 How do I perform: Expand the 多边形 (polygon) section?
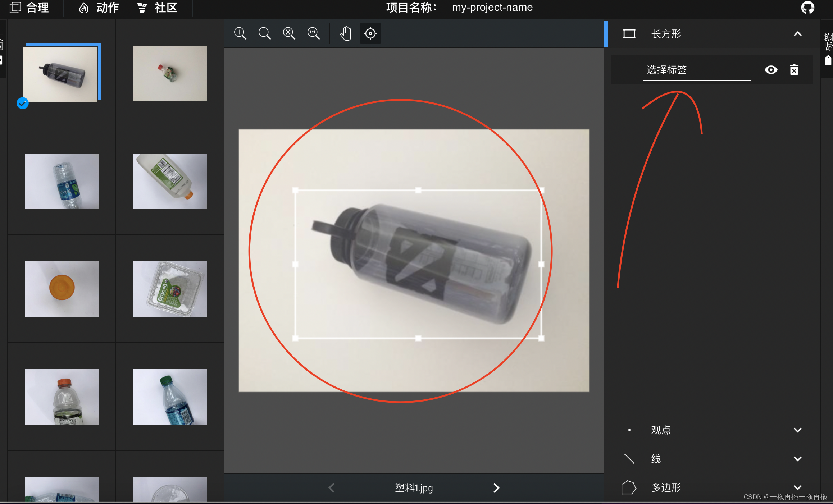point(797,487)
